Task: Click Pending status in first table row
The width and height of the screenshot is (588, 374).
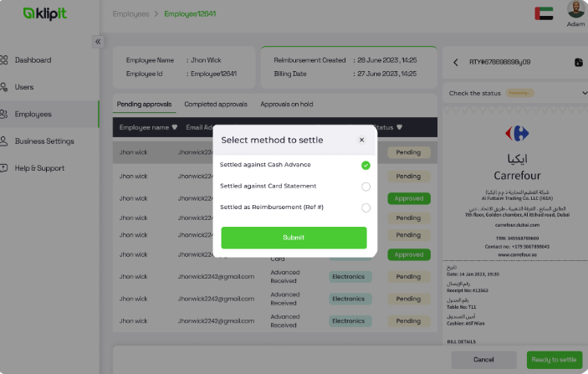Action: [x=408, y=152]
